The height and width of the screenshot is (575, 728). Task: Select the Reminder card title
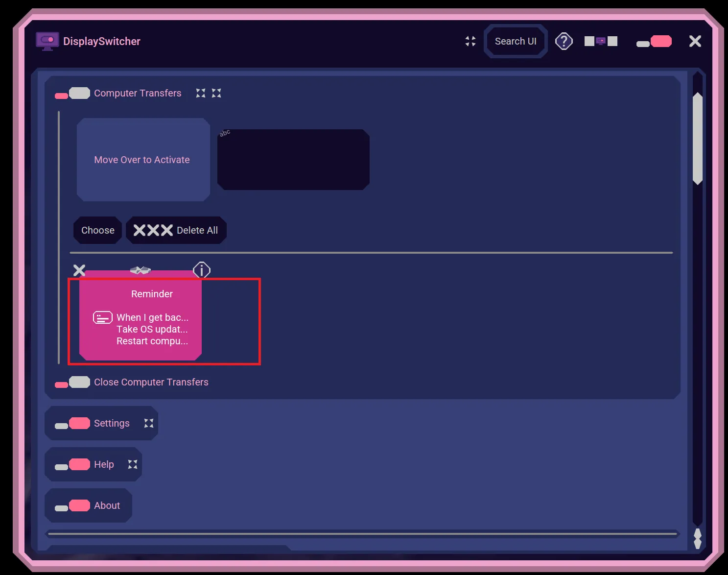[152, 294]
